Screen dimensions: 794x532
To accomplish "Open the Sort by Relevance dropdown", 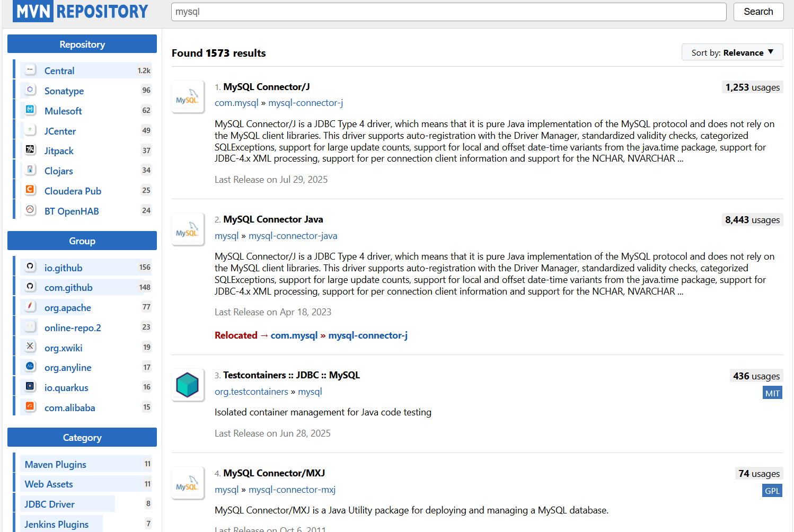I will coord(732,52).
